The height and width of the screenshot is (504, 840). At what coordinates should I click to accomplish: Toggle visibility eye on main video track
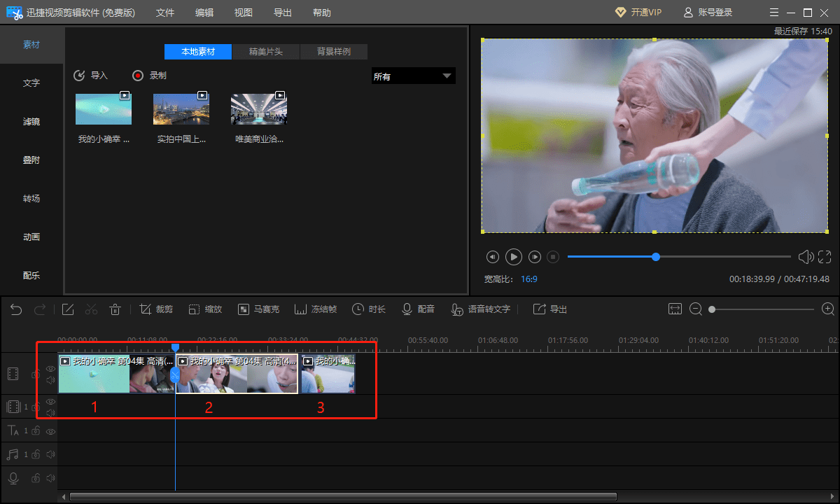[50, 368]
